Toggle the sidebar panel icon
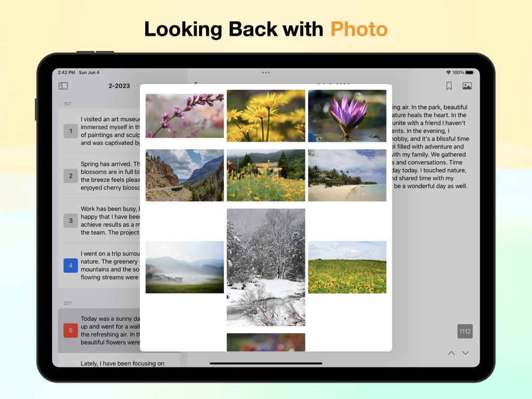The width and height of the screenshot is (532, 399). (63, 86)
